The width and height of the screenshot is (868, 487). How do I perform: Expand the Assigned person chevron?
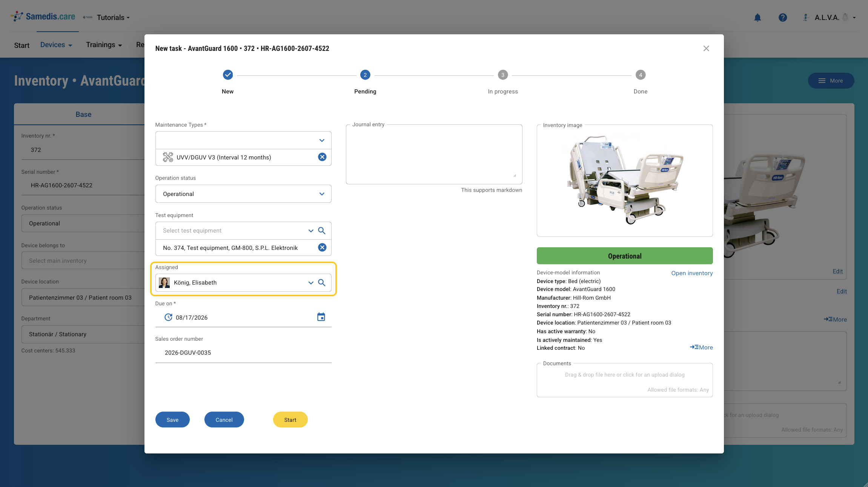coord(311,283)
